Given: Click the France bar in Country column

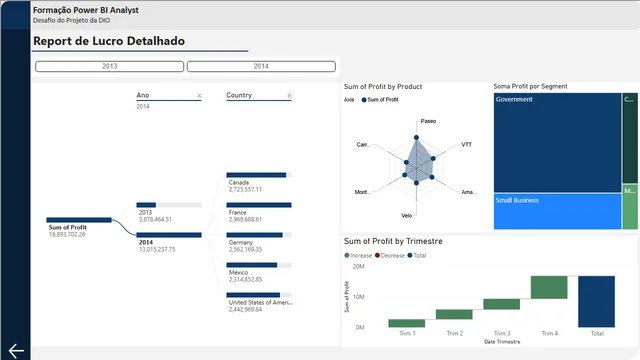Looking at the screenshot, I should [259, 205].
